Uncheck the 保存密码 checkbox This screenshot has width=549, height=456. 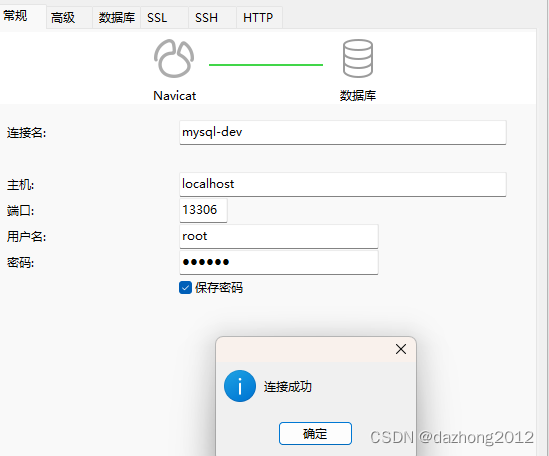coord(186,288)
